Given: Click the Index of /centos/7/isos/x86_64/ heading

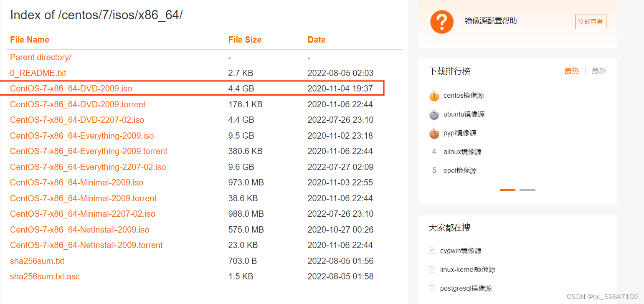Looking at the screenshot, I should coord(96,15).
